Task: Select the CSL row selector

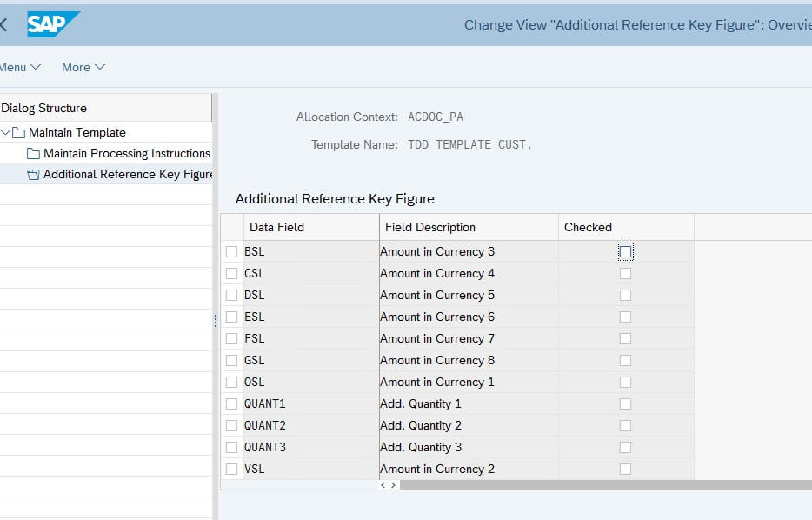Action: tap(231, 273)
